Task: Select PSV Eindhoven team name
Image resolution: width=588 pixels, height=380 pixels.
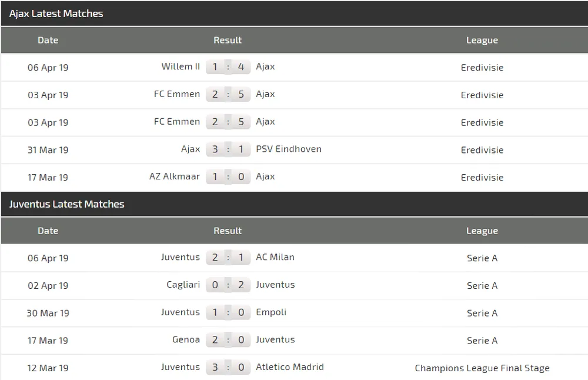Action: tap(289, 149)
